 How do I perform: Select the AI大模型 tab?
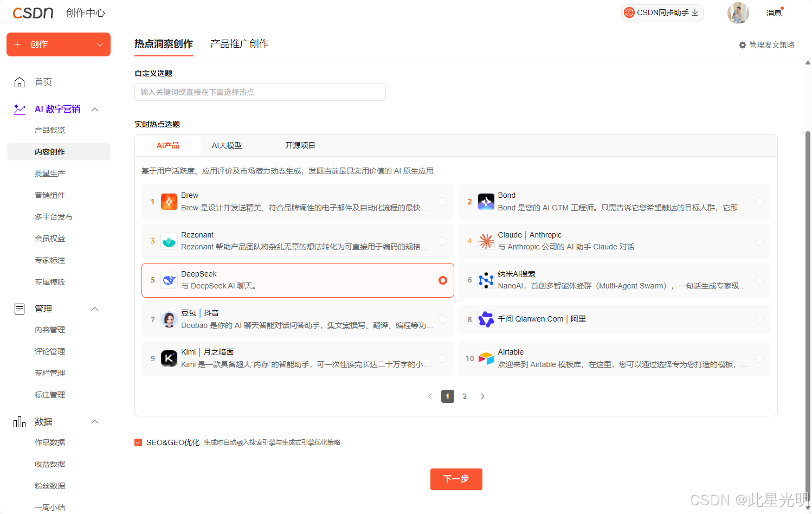click(227, 145)
